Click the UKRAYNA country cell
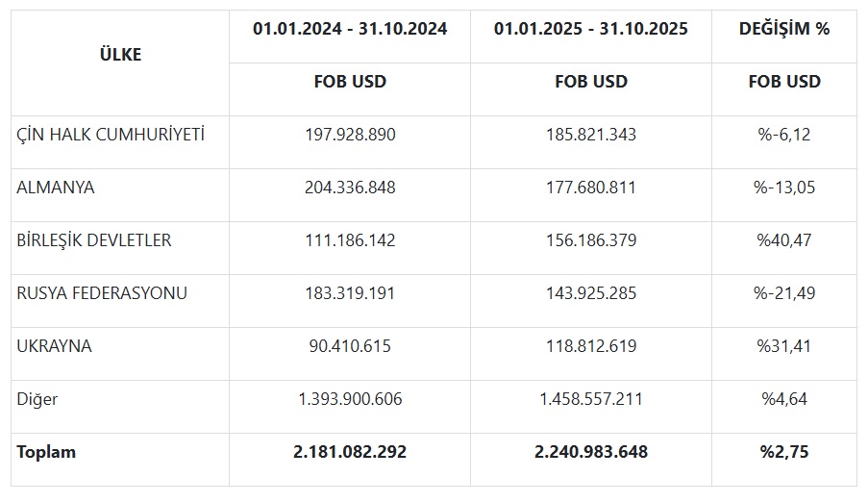868x502 pixels. click(x=55, y=346)
